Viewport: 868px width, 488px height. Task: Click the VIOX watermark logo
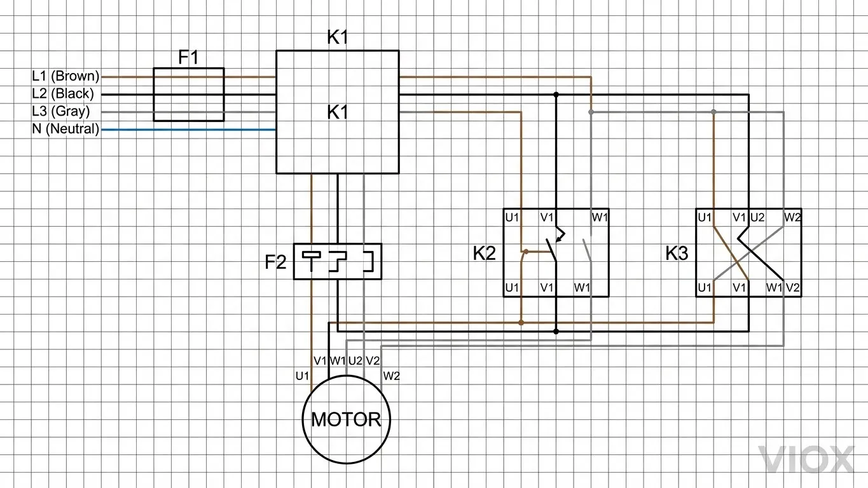pos(806,460)
